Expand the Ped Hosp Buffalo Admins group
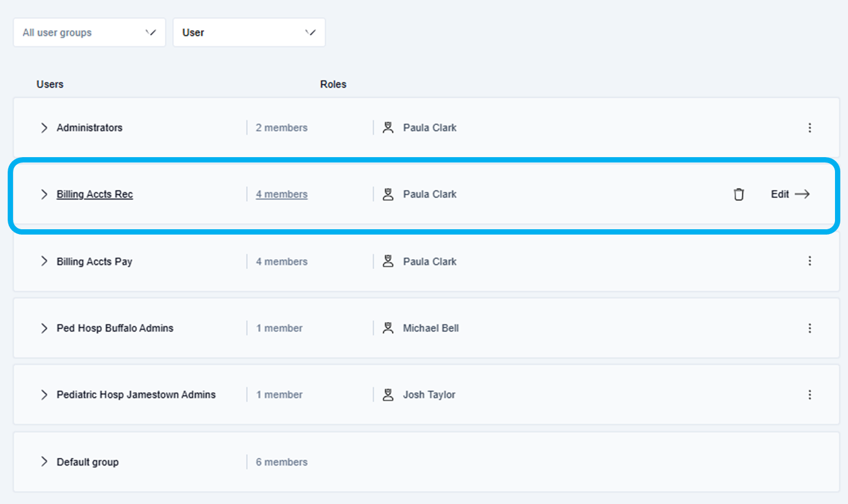Viewport: 848px width, 504px height. click(44, 328)
